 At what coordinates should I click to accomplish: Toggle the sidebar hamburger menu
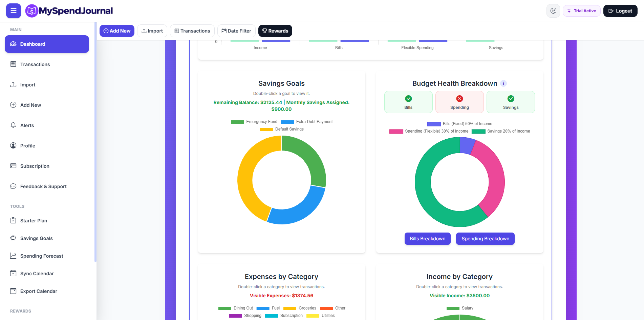(x=14, y=11)
